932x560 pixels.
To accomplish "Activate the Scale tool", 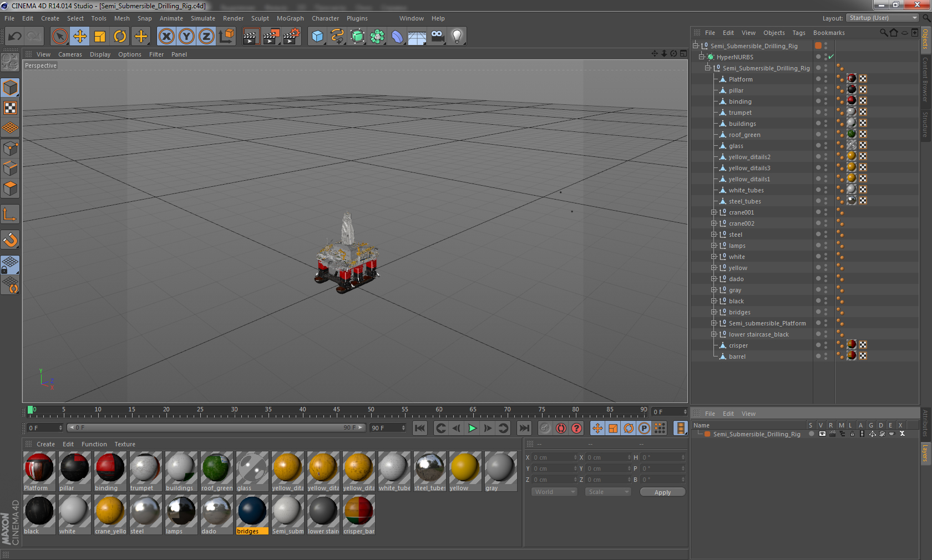I will click(x=100, y=37).
